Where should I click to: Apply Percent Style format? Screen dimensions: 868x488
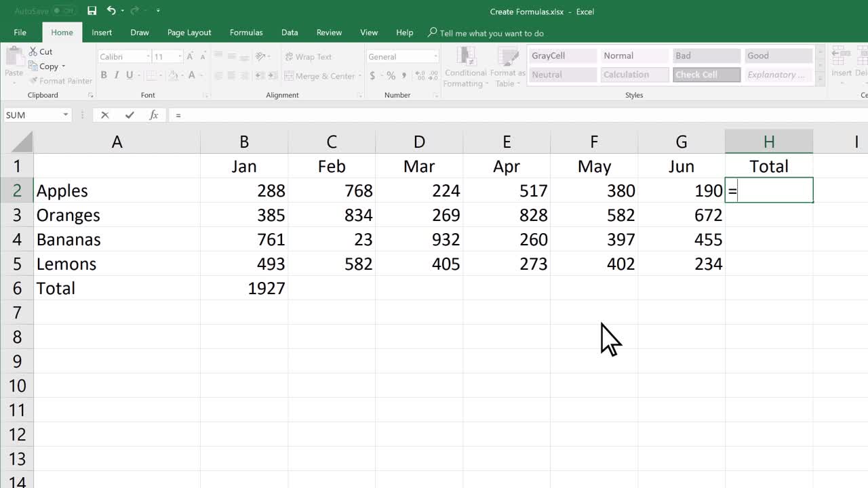pos(391,76)
